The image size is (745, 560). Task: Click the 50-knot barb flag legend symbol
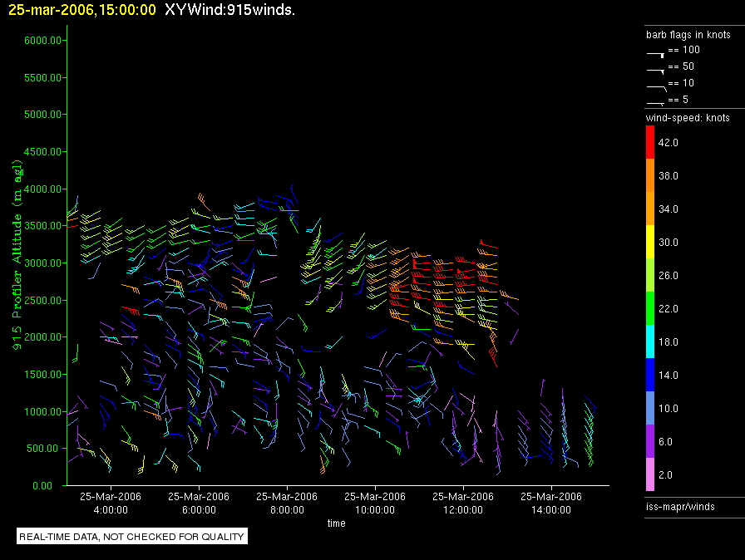(656, 69)
